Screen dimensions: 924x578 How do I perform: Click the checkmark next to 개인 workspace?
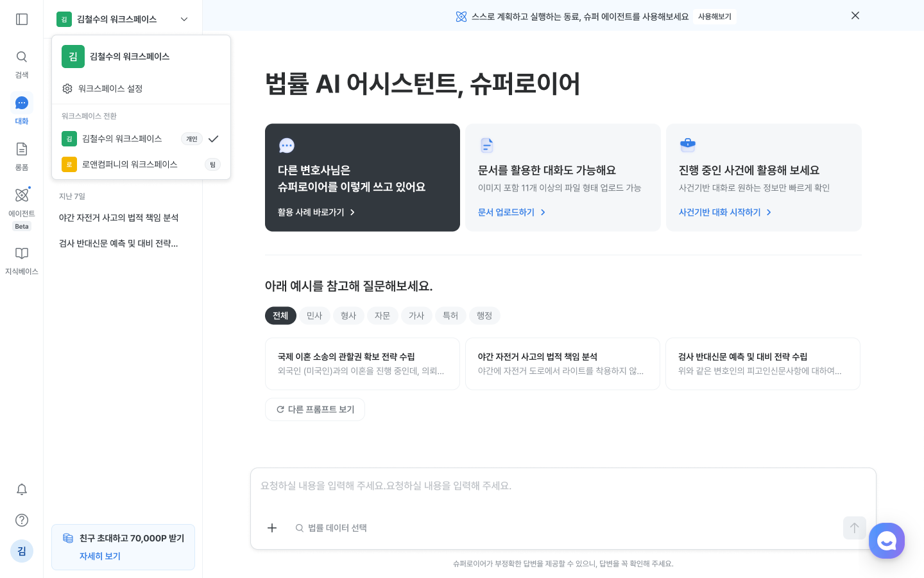click(x=214, y=139)
